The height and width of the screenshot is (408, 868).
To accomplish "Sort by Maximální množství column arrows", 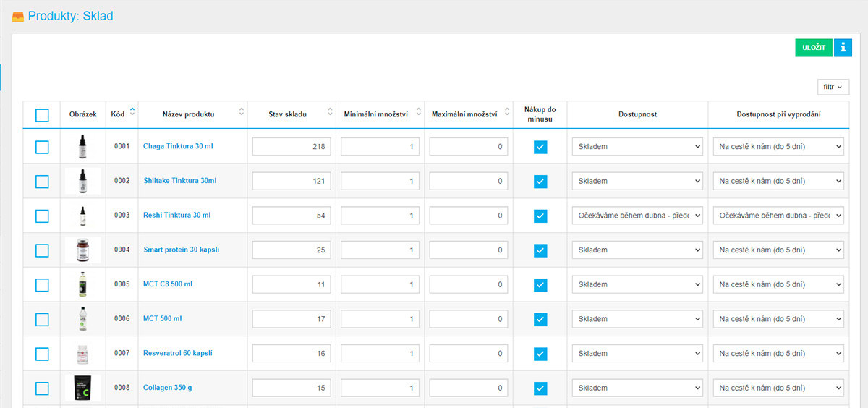I will coord(507,112).
